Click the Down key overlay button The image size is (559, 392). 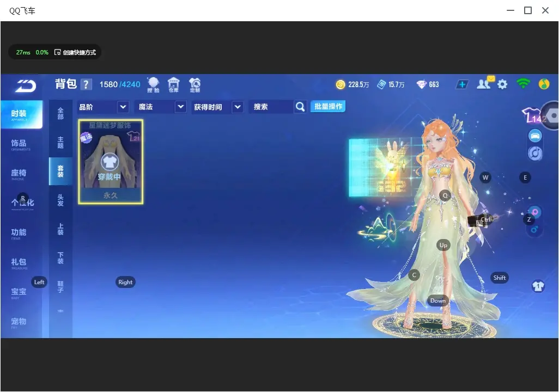tap(438, 301)
